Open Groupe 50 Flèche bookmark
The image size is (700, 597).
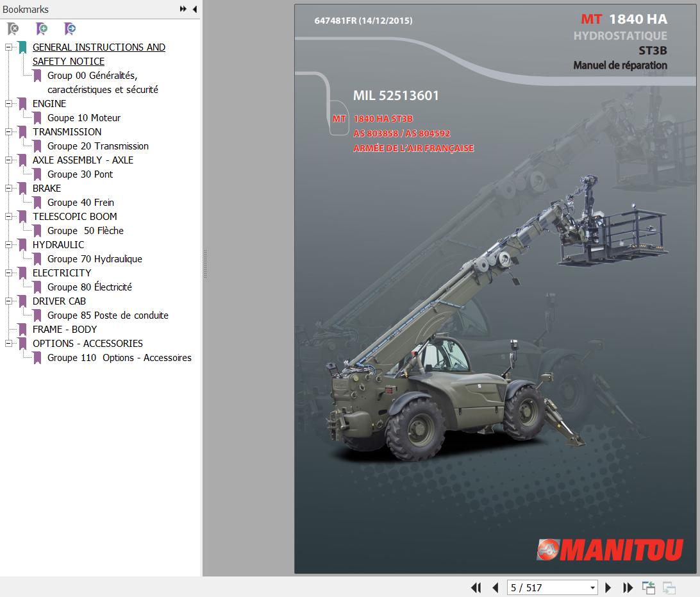[85, 230]
